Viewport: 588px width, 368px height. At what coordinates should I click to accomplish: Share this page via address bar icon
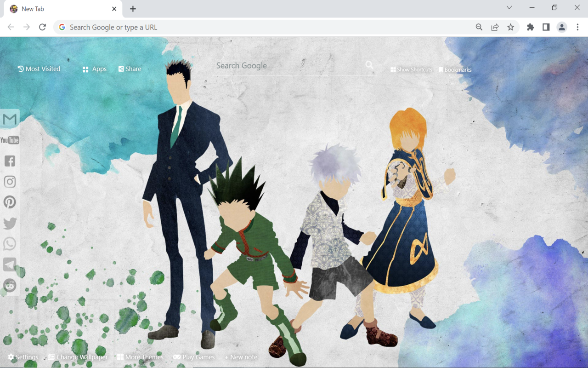click(495, 27)
